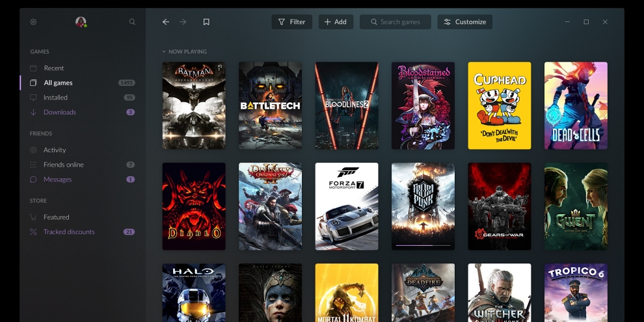Viewport: 644px width, 322px height.
Task: Open the Cuphead game cover
Action: 500,105
